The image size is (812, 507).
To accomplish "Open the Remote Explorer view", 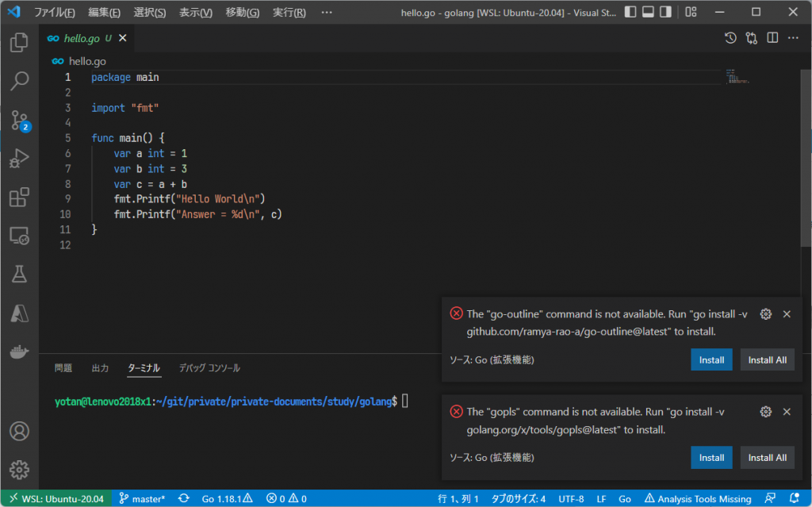I will pos(19,236).
